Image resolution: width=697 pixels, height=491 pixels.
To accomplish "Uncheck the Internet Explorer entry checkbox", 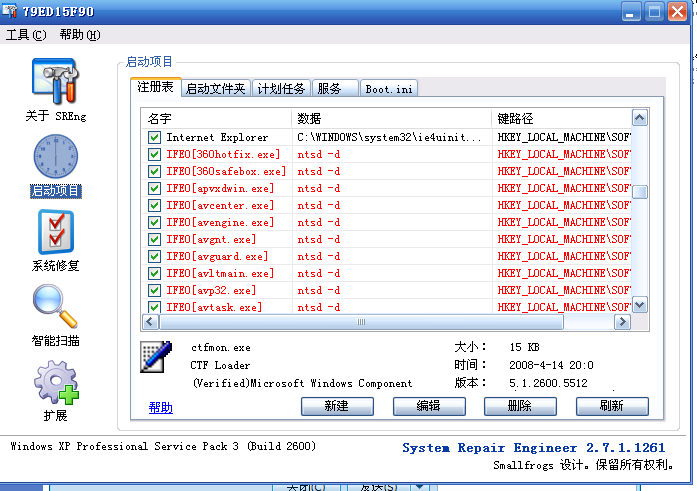I will (154, 137).
